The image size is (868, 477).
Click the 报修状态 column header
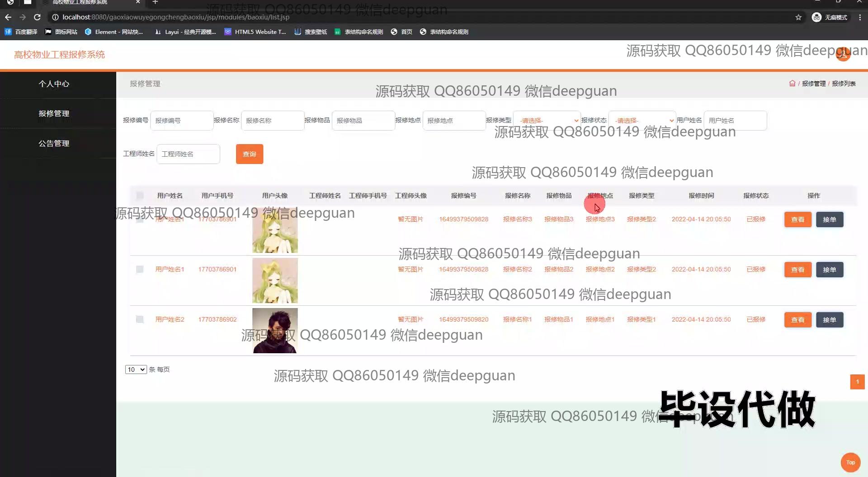pyautogui.click(x=756, y=196)
